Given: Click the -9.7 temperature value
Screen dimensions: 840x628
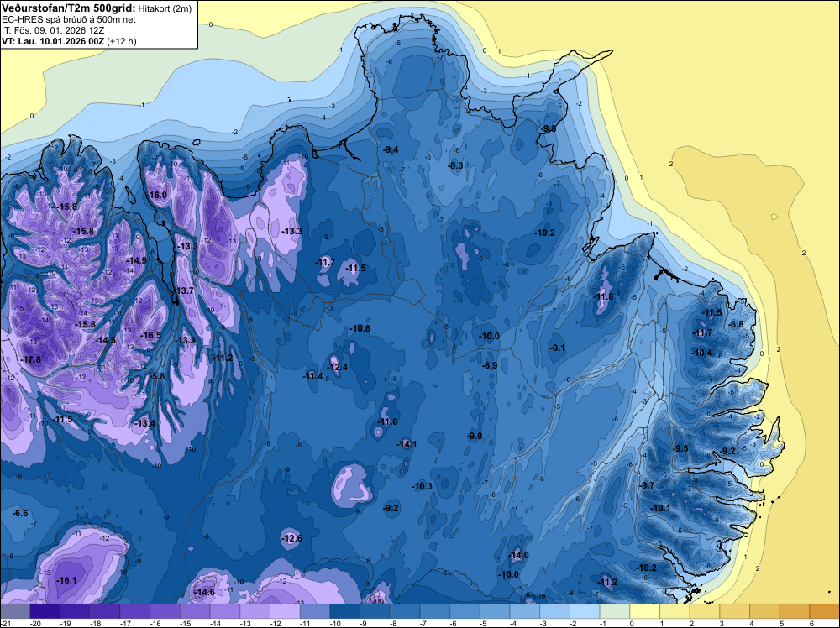Looking at the screenshot, I should click(x=647, y=485).
